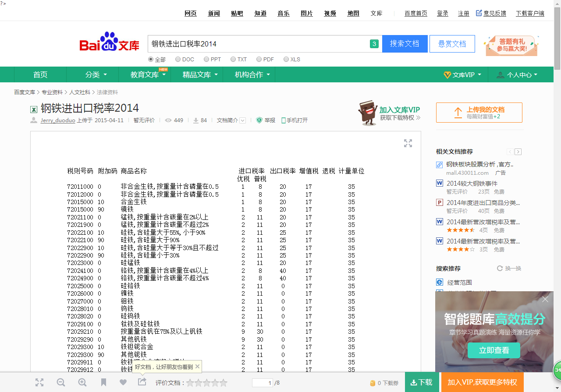Zoom in on the document
The image size is (561, 392).
(x=82, y=382)
